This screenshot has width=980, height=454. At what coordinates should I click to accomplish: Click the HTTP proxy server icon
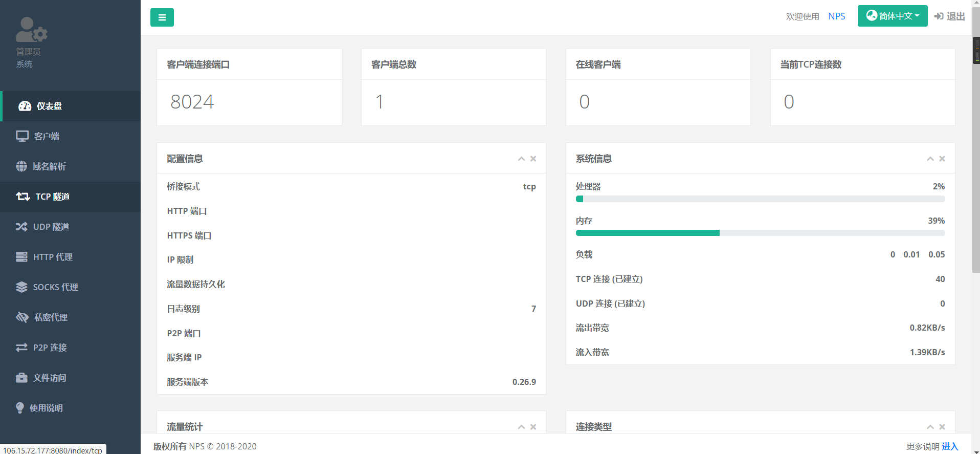pos(21,257)
